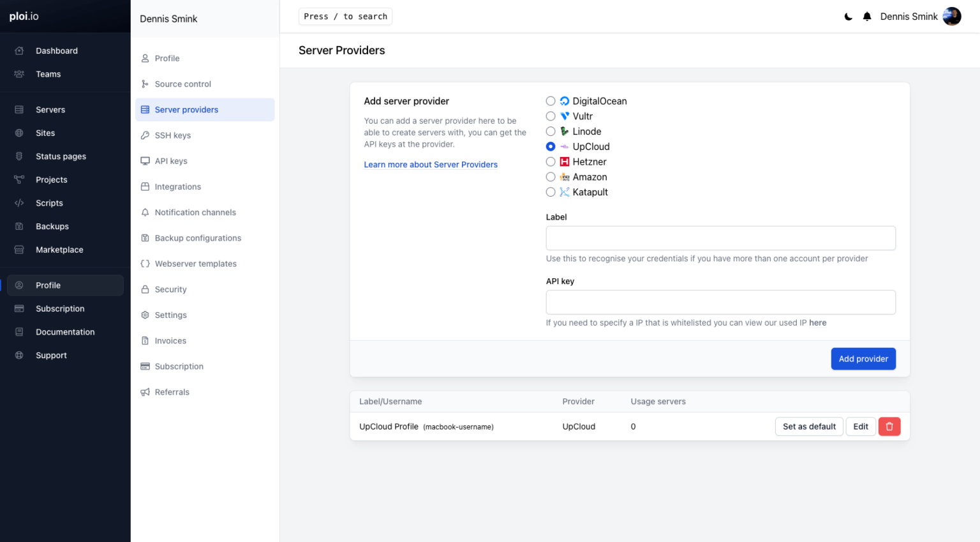Screen dimensions: 980x542
Task: Click the Press / to search box
Action: click(345, 17)
